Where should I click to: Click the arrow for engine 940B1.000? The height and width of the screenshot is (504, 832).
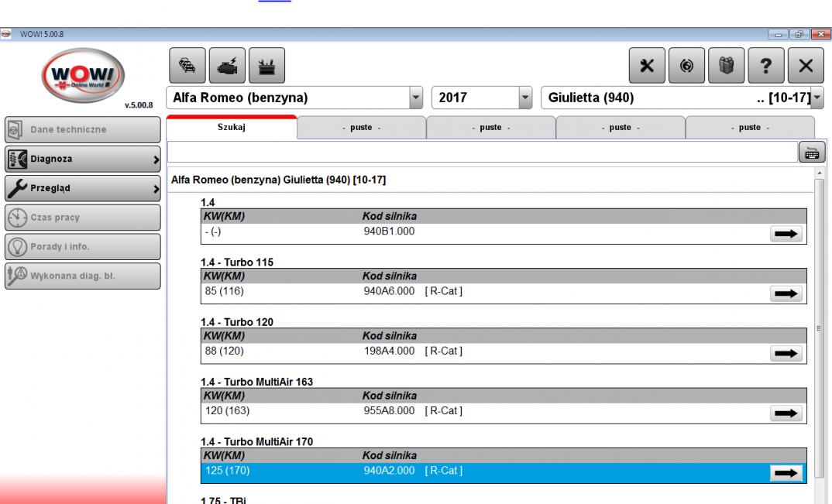coord(786,234)
